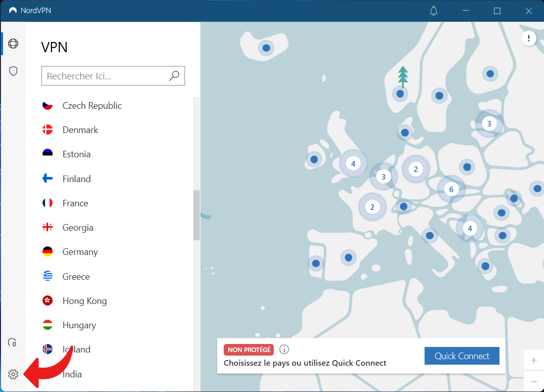The height and width of the screenshot is (392, 544).
Task: Maximize the NordVPN window
Action: (497, 11)
